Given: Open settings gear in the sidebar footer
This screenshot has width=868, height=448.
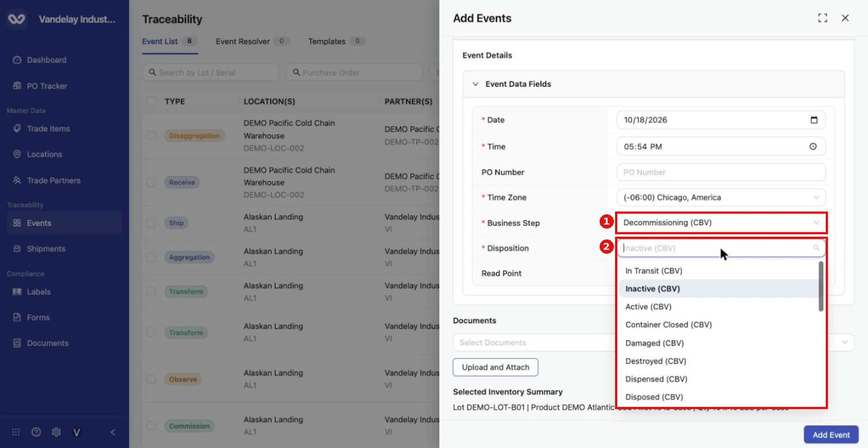Looking at the screenshot, I should point(56,432).
